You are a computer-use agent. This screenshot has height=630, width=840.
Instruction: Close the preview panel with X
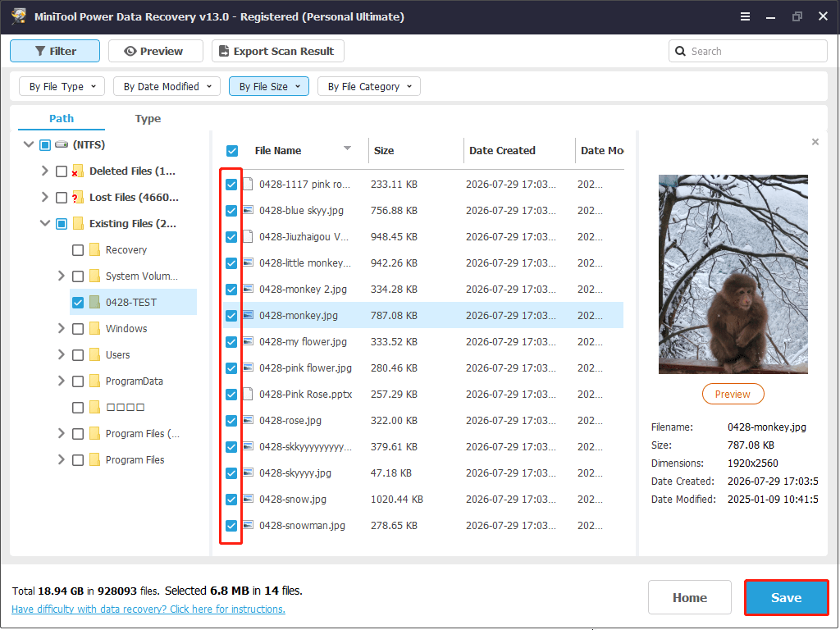point(815,142)
